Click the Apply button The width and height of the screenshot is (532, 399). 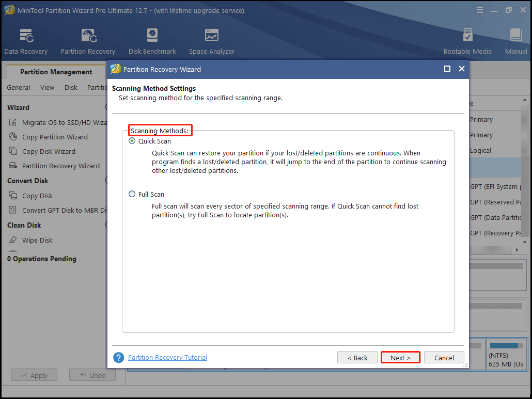tap(34, 375)
